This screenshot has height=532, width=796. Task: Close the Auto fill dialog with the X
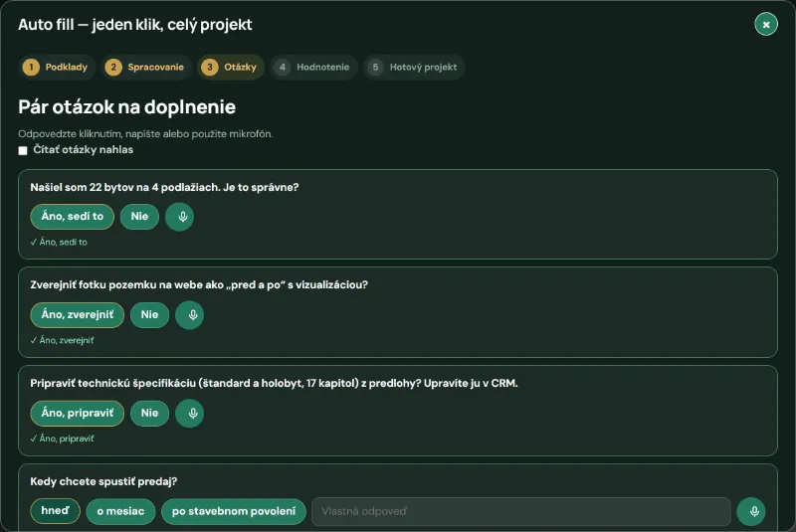pyautogui.click(x=766, y=24)
